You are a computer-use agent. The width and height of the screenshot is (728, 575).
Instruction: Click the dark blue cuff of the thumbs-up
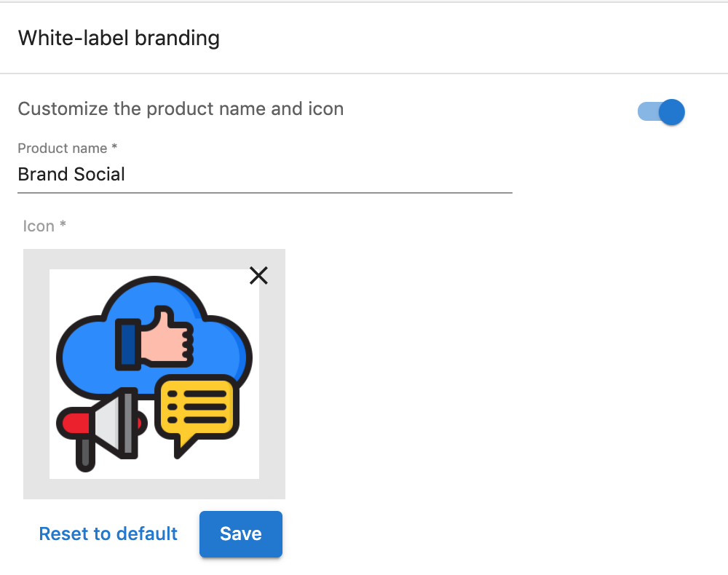coord(127,344)
